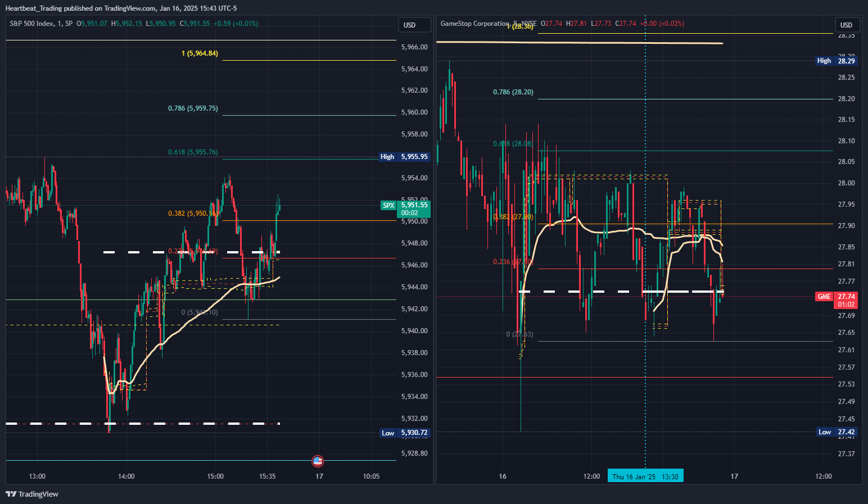
Task: Click the 16 date label on GameStop time axis
Action: point(503,476)
